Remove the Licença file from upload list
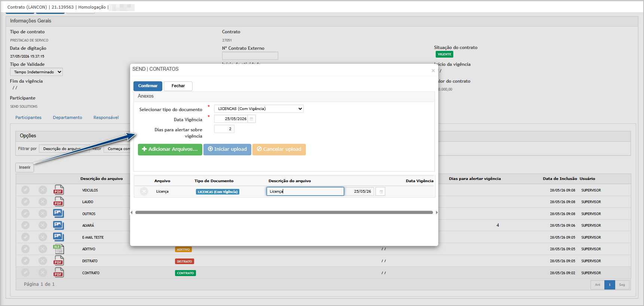 coord(144,192)
